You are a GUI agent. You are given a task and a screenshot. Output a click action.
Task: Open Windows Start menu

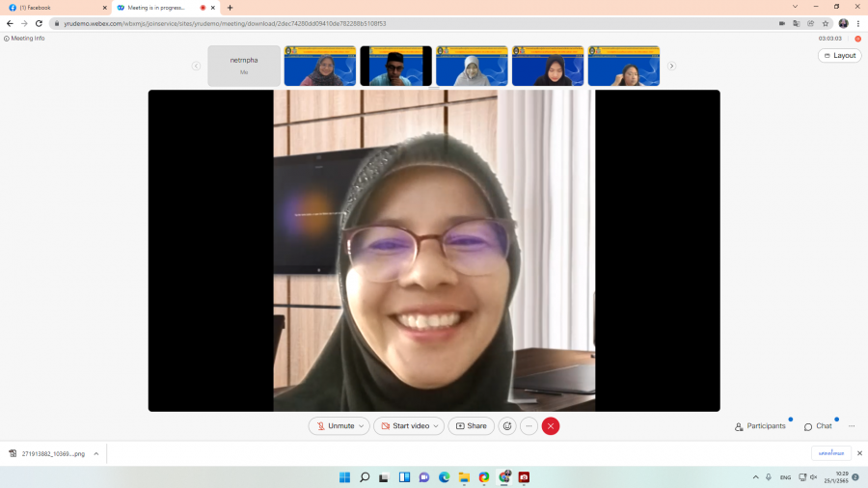(x=344, y=477)
